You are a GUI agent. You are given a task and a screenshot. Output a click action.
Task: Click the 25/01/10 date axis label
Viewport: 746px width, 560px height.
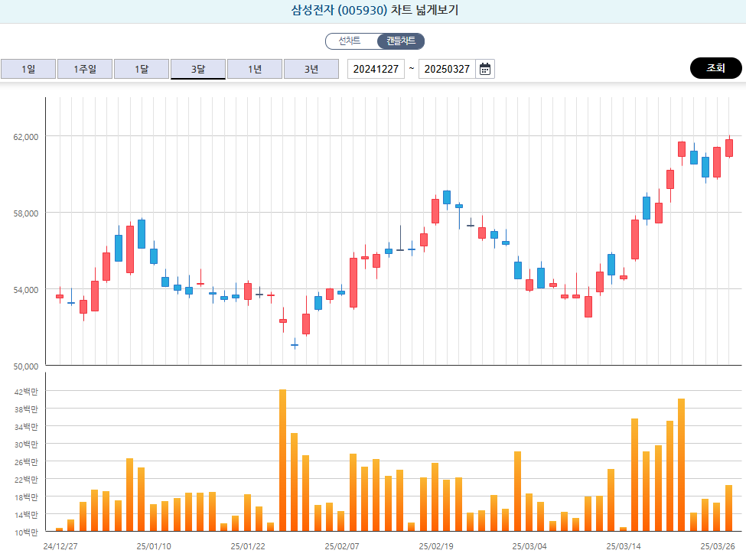[154, 546]
